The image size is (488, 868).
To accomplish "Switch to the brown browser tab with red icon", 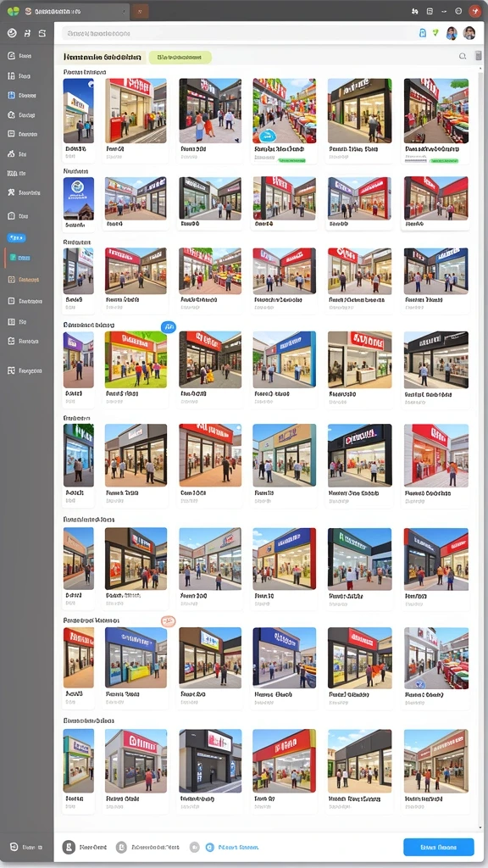I will pos(141,11).
